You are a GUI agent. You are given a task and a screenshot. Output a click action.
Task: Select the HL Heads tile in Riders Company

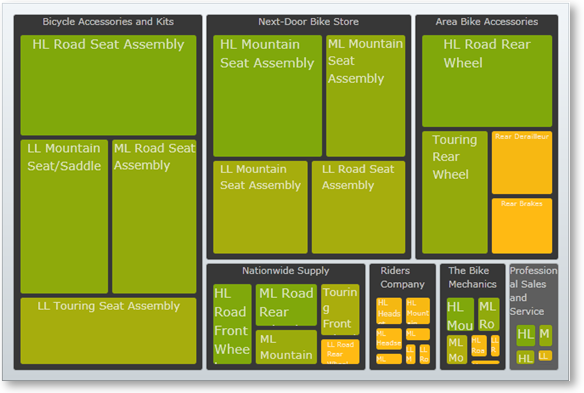[x=389, y=311]
